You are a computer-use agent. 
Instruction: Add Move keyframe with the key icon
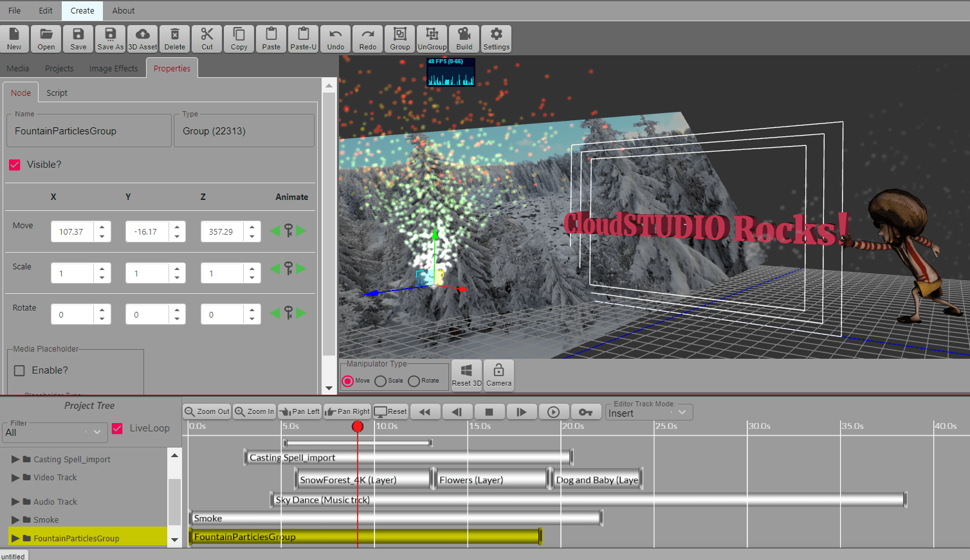pos(288,230)
